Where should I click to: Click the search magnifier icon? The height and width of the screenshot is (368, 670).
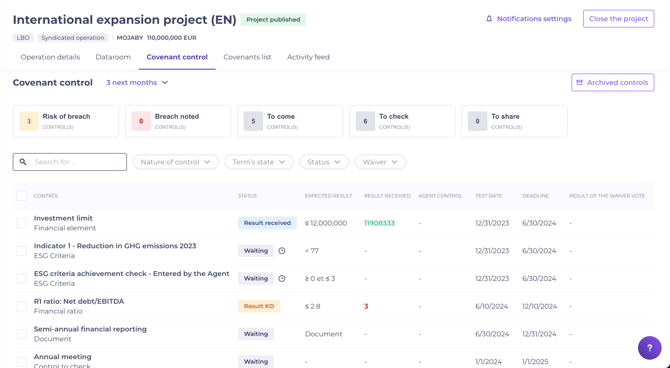23,162
